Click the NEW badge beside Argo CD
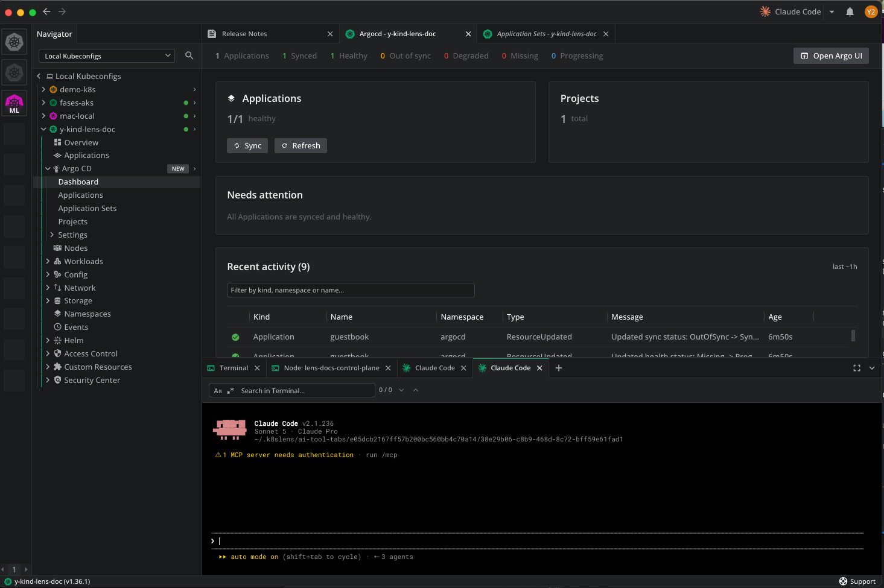The width and height of the screenshot is (884, 588). (x=178, y=169)
